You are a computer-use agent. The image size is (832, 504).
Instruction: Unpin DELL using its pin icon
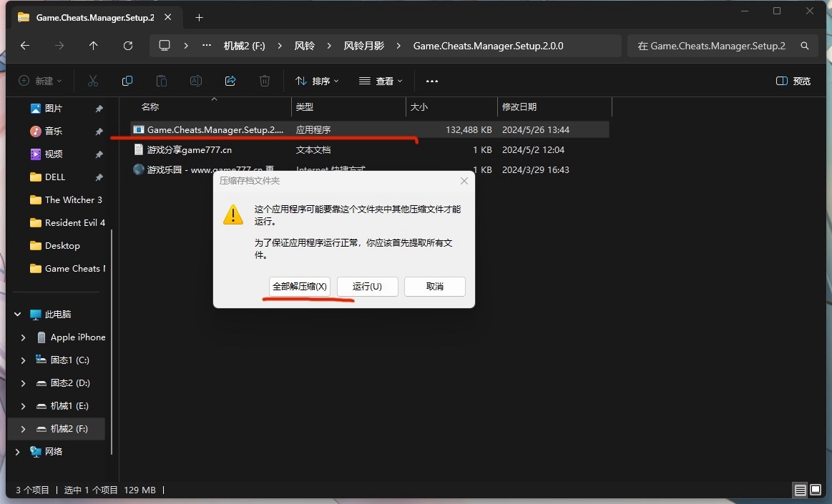tap(99, 177)
